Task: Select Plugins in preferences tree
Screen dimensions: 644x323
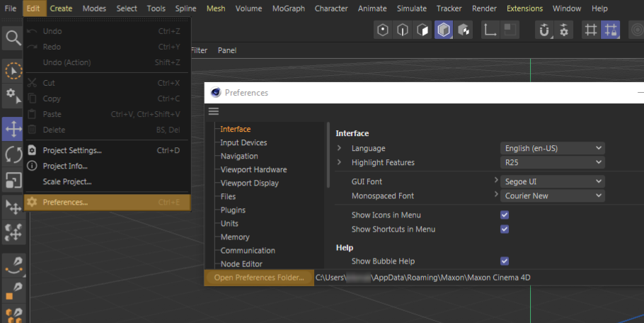Action: pyautogui.click(x=234, y=210)
